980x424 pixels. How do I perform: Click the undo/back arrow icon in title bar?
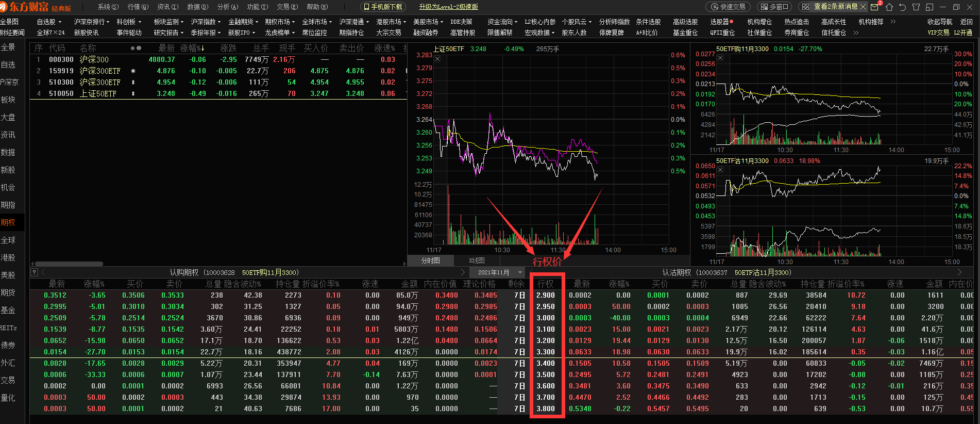point(902,7)
